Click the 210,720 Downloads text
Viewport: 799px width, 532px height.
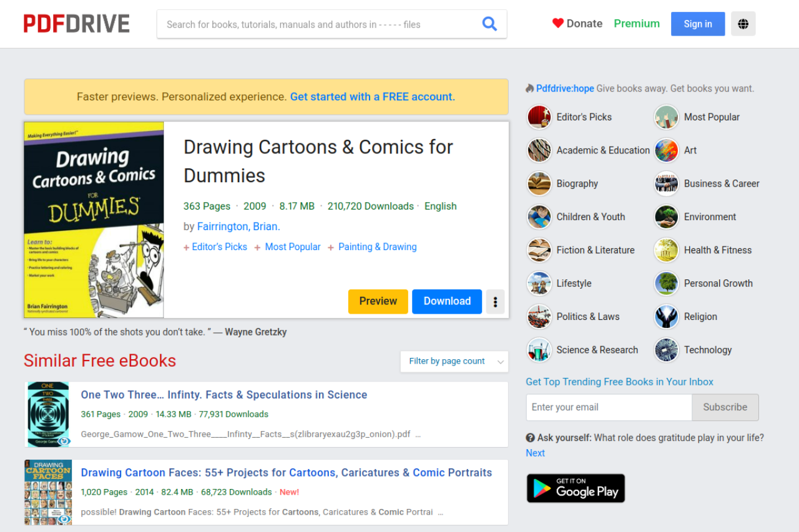(371, 206)
